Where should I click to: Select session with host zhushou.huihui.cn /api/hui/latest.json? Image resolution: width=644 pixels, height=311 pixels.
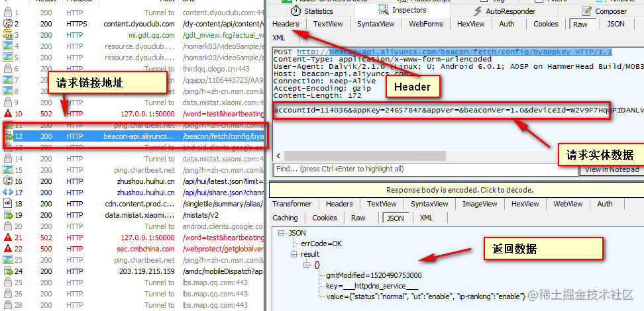pyautogui.click(x=133, y=181)
